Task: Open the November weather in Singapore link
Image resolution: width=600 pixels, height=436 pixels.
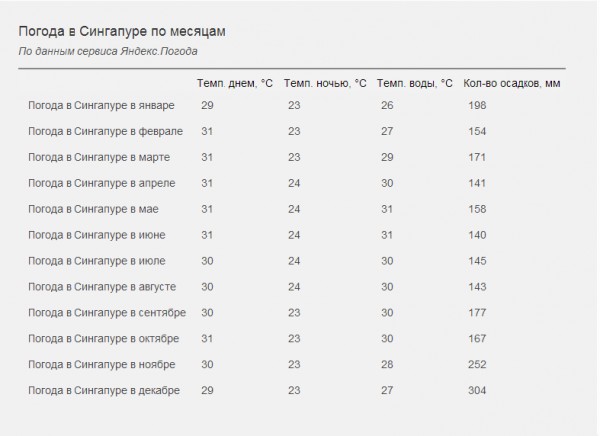Action: point(101,364)
